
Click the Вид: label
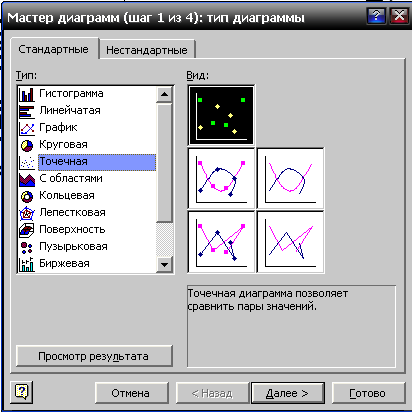pyautogui.click(x=198, y=76)
